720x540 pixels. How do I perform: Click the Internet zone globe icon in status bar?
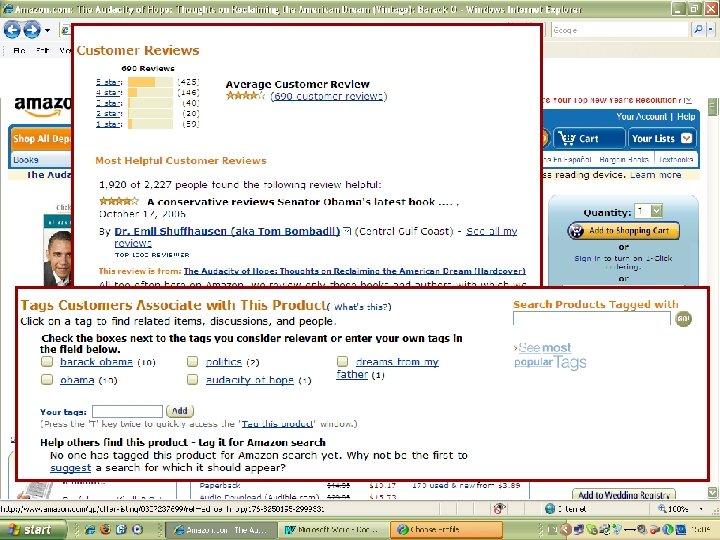pyautogui.click(x=550, y=508)
